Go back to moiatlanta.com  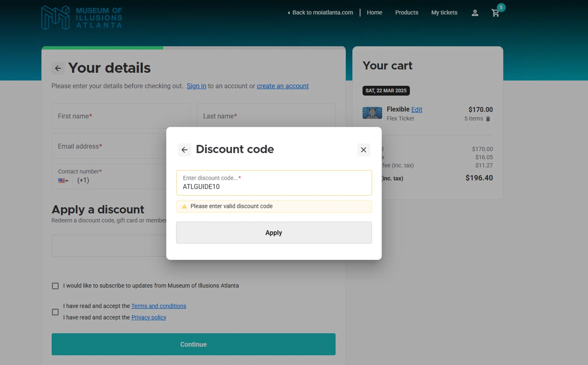click(320, 13)
